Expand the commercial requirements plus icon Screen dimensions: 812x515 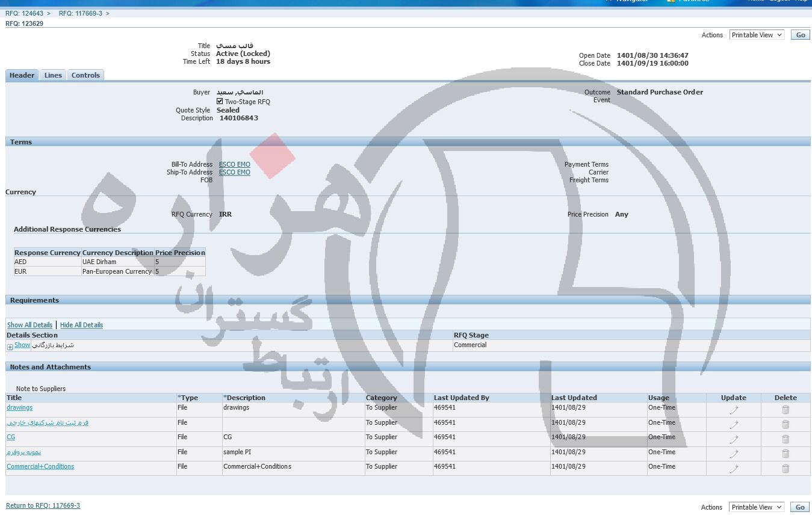pos(10,347)
